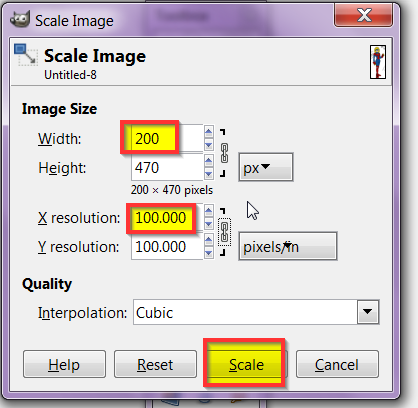418x408 pixels.
Task: Decrease X resolution using down arrow
Action: [x=209, y=223]
